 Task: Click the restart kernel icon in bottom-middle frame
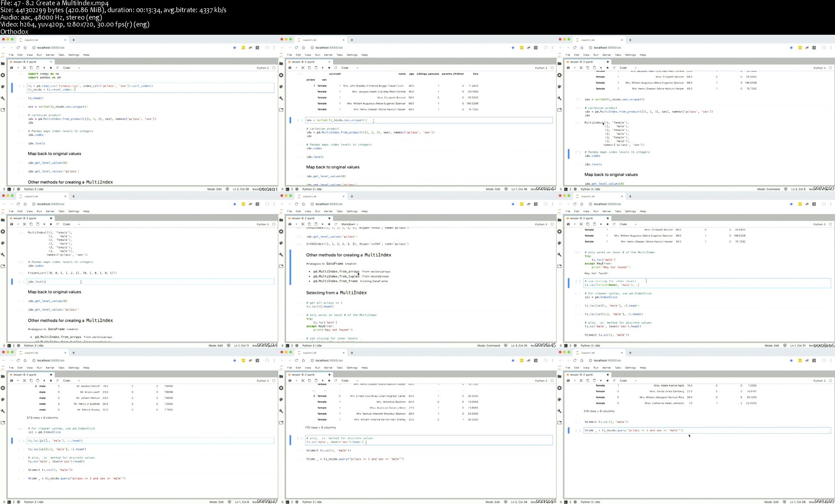point(336,381)
